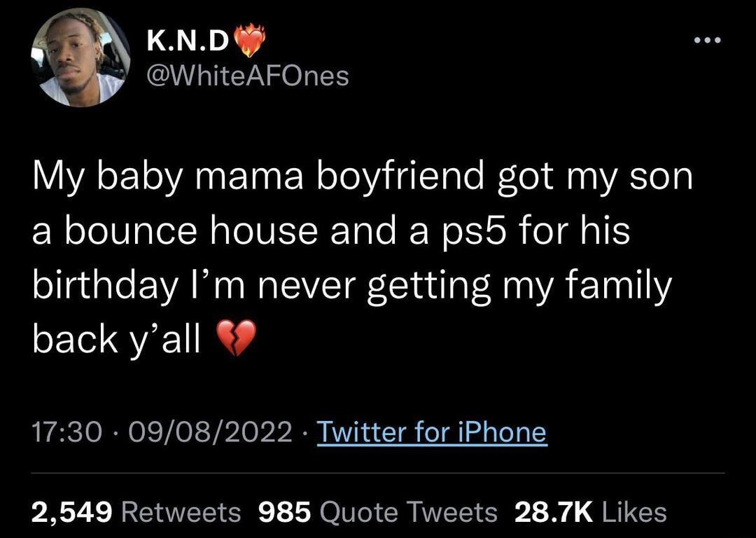756x538 pixels.
Task: Open K.N.D's profile picture
Action: (81, 60)
